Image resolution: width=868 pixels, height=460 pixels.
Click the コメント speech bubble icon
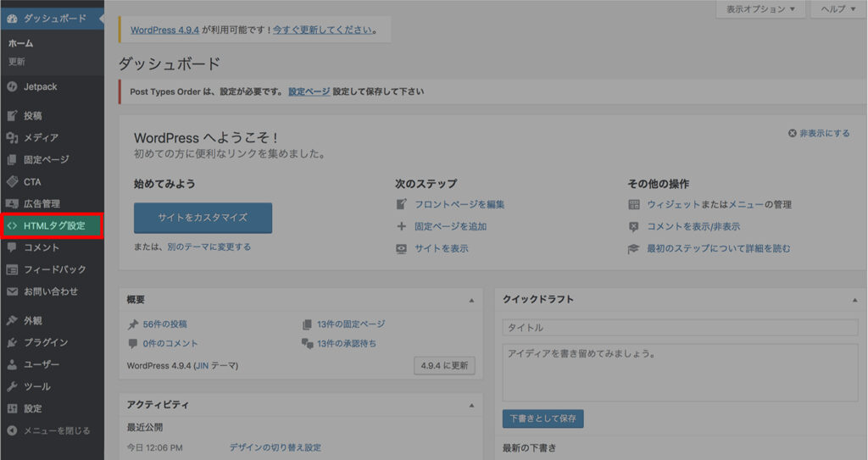click(x=12, y=247)
